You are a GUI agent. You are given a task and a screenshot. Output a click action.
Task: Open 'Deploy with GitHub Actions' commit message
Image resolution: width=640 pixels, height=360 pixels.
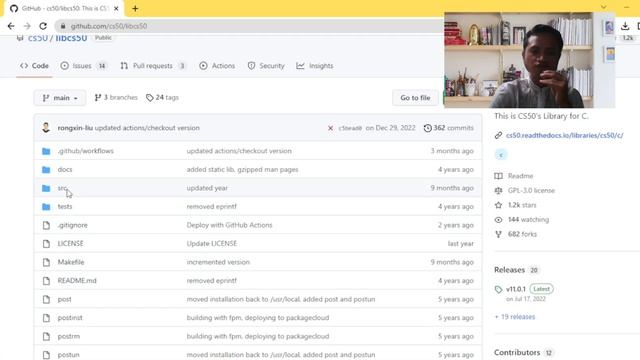[x=229, y=225]
